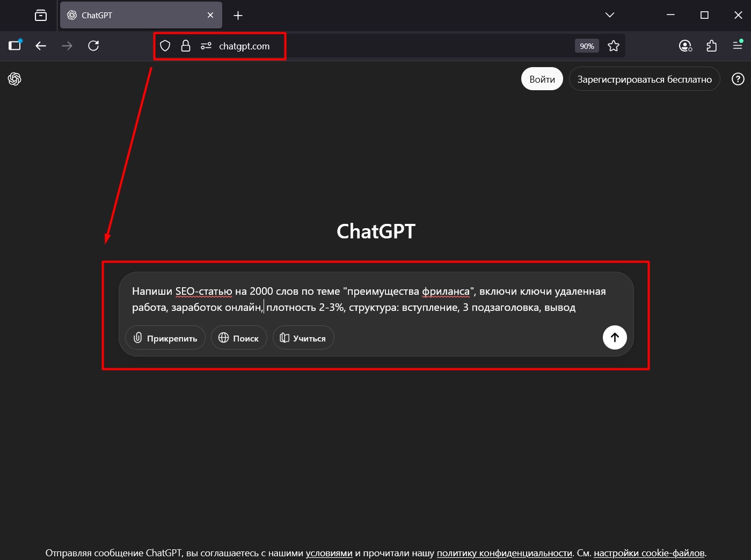Click the extensions puzzle icon
This screenshot has width=751, height=560.
[711, 46]
